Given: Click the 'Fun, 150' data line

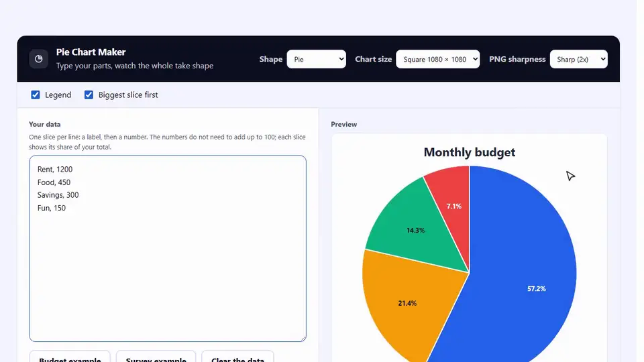Looking at the screenshot, I should 52,208.
